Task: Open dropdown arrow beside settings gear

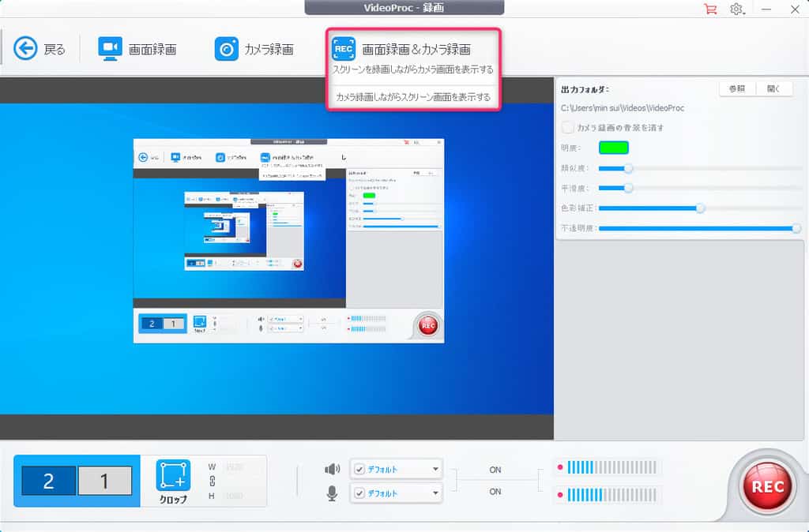Action: click(x=749, y=10)
